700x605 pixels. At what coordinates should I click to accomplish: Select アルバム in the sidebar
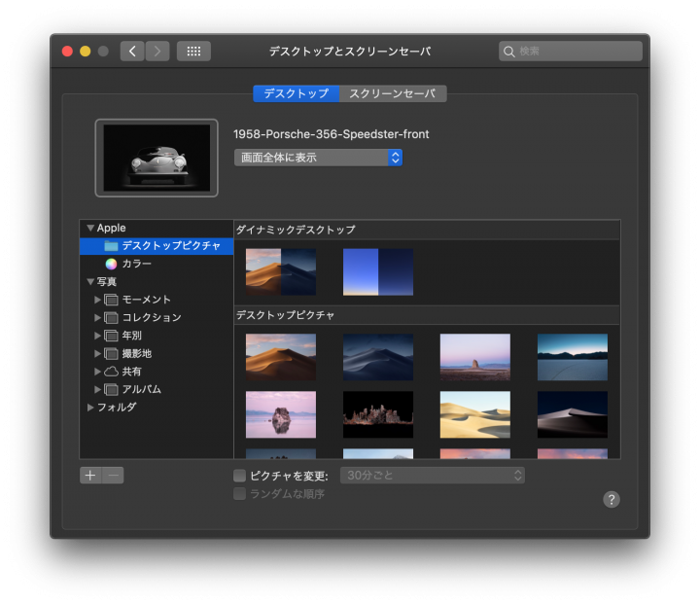point(157,389)
